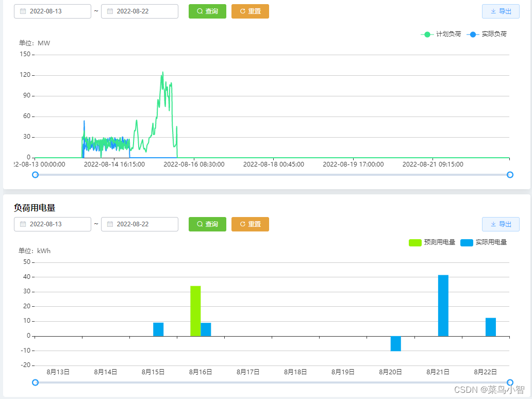Screen dimensions: 532x399
Task: Click calendar icon in top start date field
Action: [23, 11]
